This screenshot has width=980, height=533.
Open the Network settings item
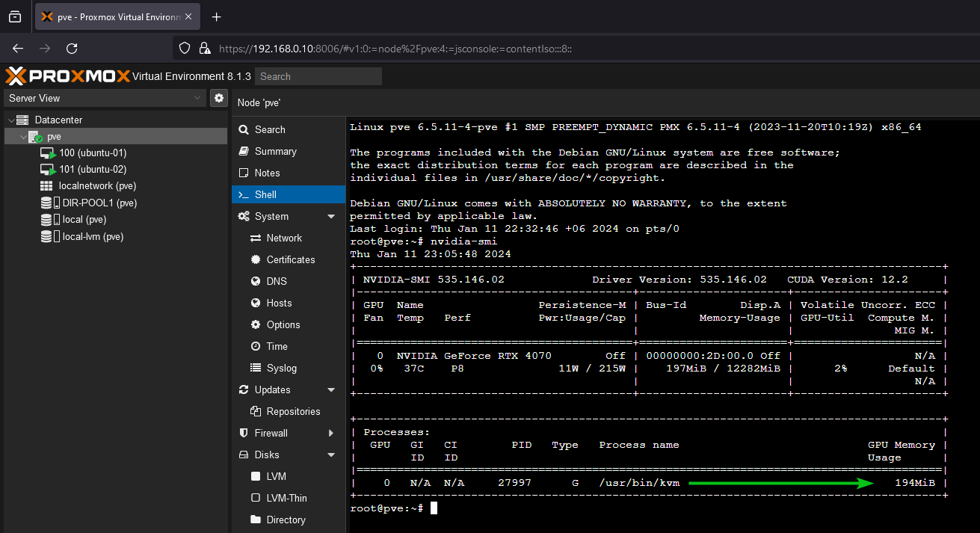pos(289,238)
